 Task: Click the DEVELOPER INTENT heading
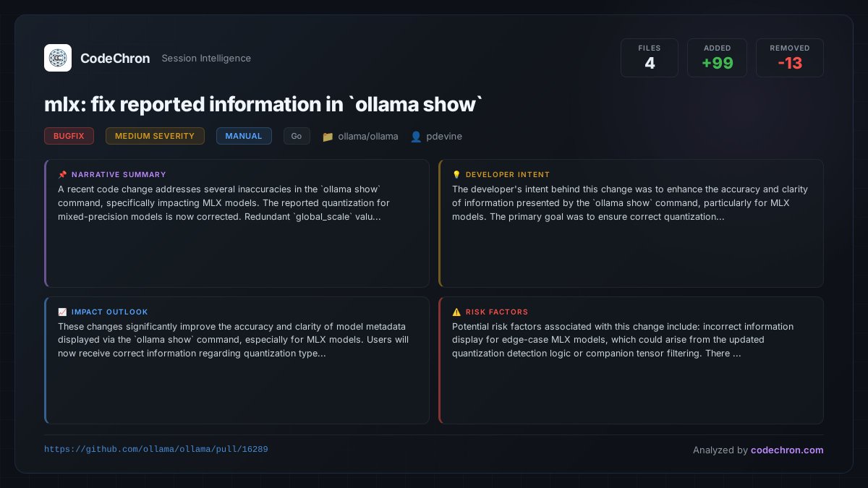click(508, 174)
